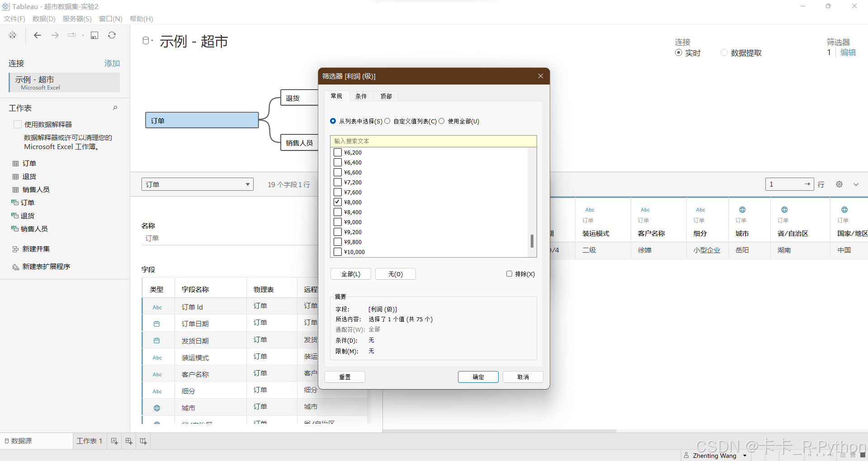Switch to the 条件 tab
The width and height of the screenshot is (868, 461).
(x=361, y=96)
